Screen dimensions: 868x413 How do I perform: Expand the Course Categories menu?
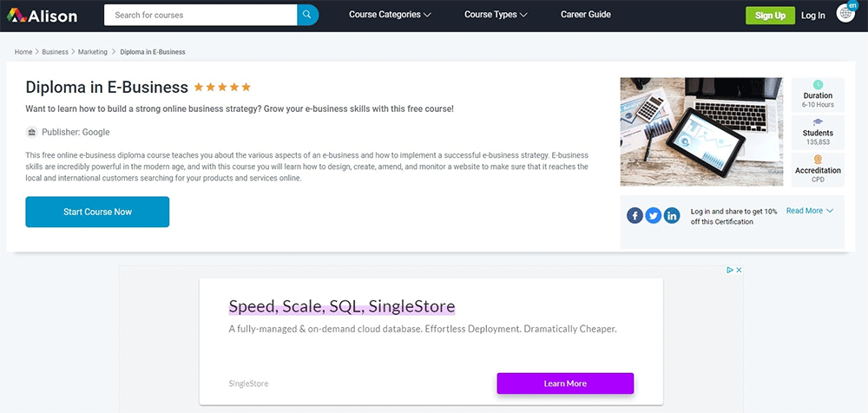coord(390,15)
